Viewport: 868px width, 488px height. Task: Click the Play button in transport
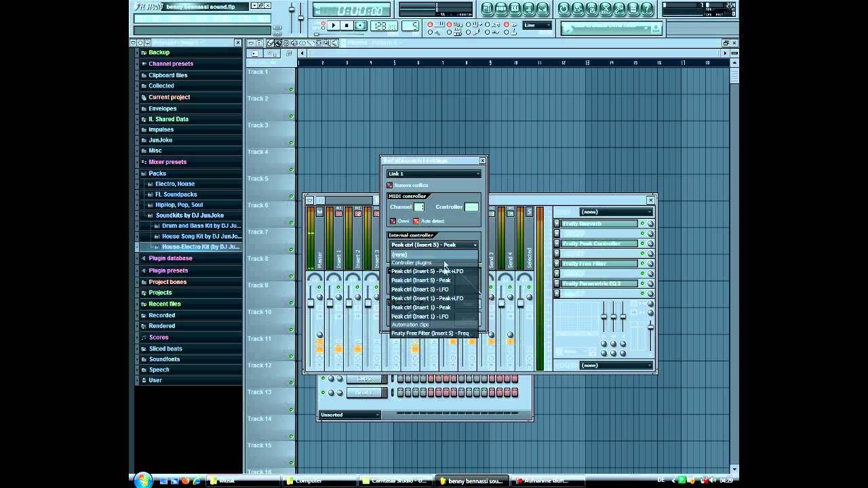click(333, 26)
